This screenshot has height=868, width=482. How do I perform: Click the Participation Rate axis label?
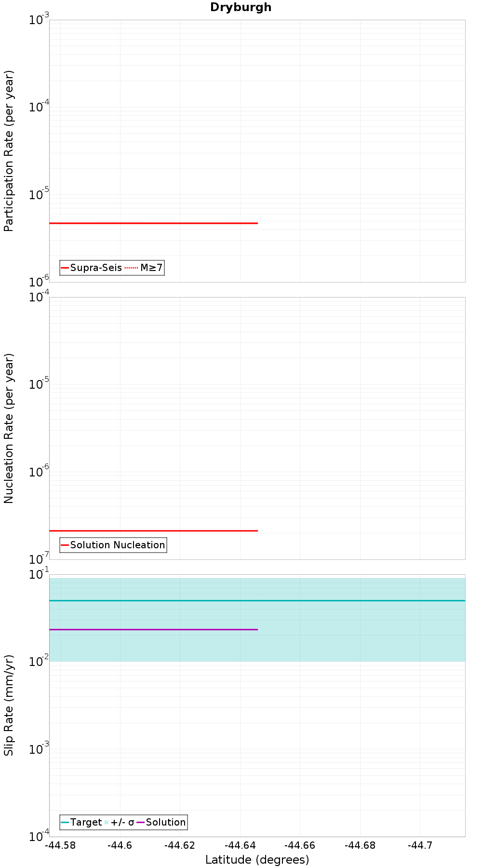pyautogui.click(x=9, y=151)
